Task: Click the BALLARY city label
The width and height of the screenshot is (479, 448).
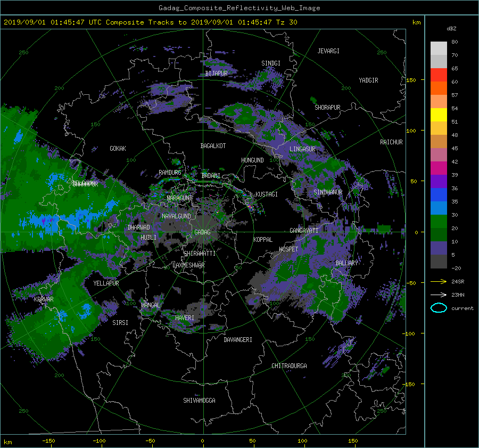Action: [346, 263]
